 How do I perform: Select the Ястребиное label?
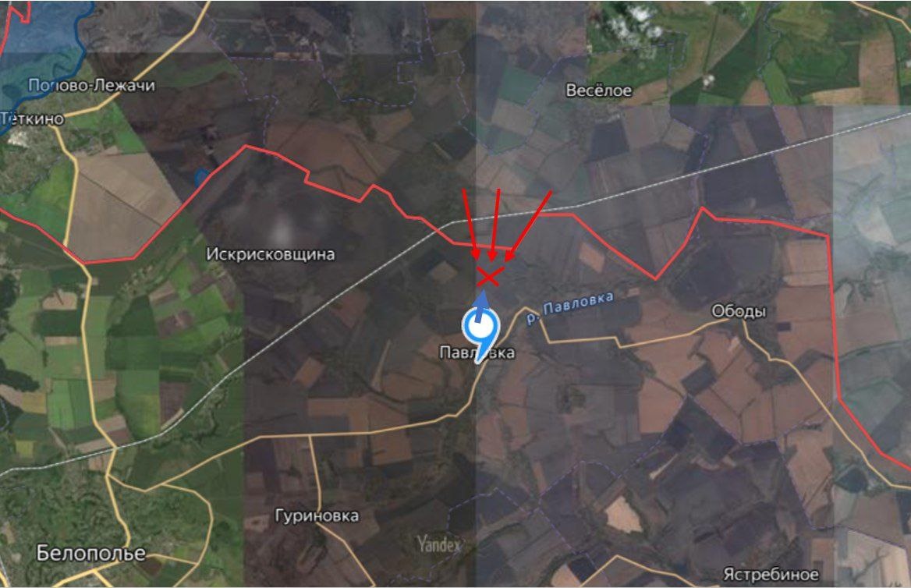click(771, 575)
